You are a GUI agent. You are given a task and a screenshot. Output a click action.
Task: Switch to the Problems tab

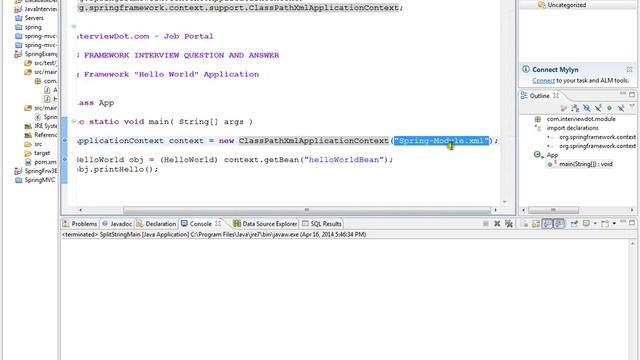(80, 224)
